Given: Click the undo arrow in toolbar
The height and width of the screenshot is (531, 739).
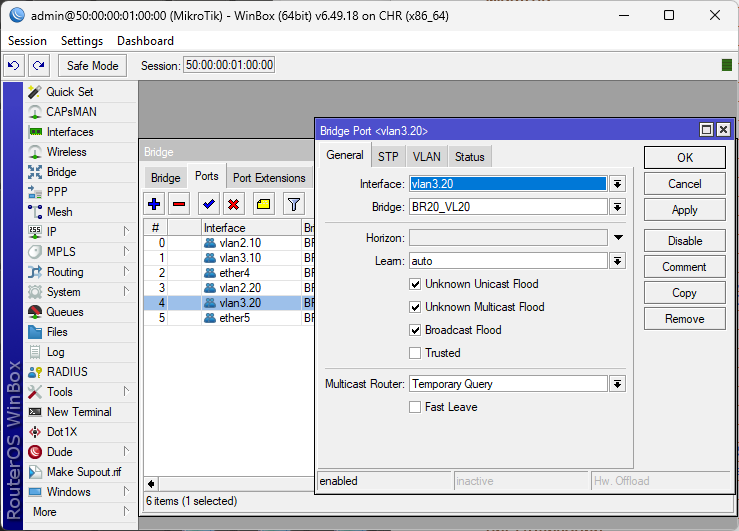Looking at the screenshot, I should [14, 65].
